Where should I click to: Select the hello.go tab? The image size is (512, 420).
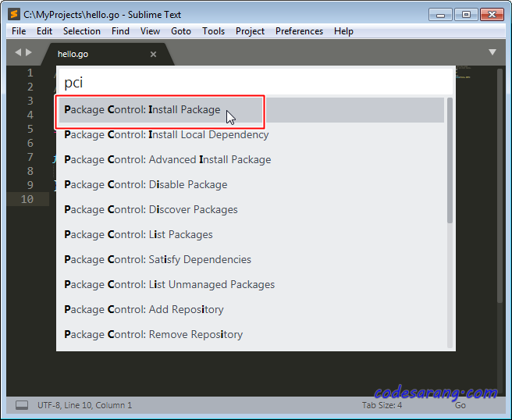pos(108,54)
